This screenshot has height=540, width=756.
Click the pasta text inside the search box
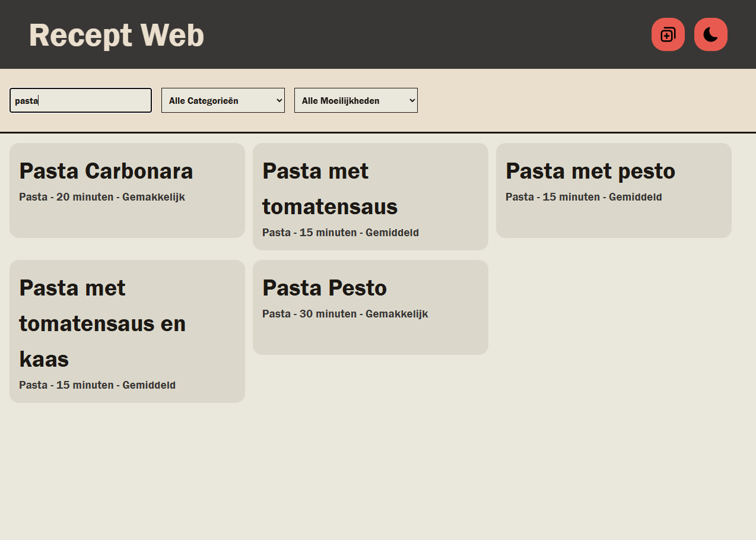(x=26, y=100)
